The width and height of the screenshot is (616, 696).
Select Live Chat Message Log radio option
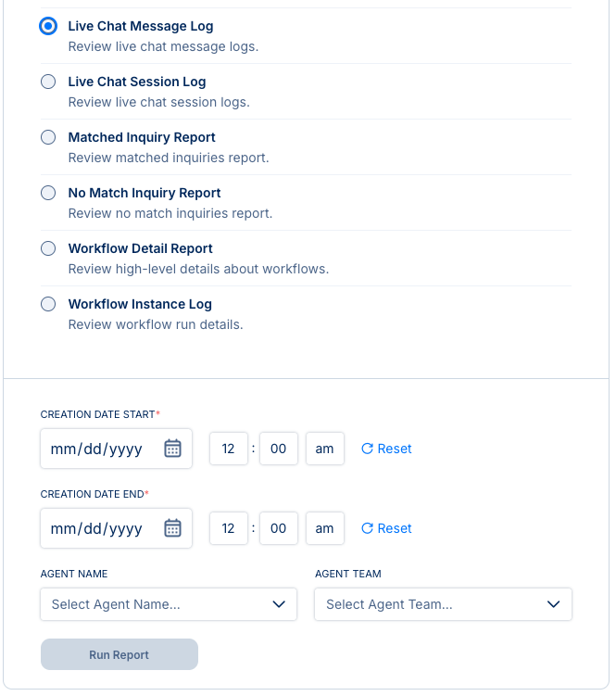(x=48, y=26)
